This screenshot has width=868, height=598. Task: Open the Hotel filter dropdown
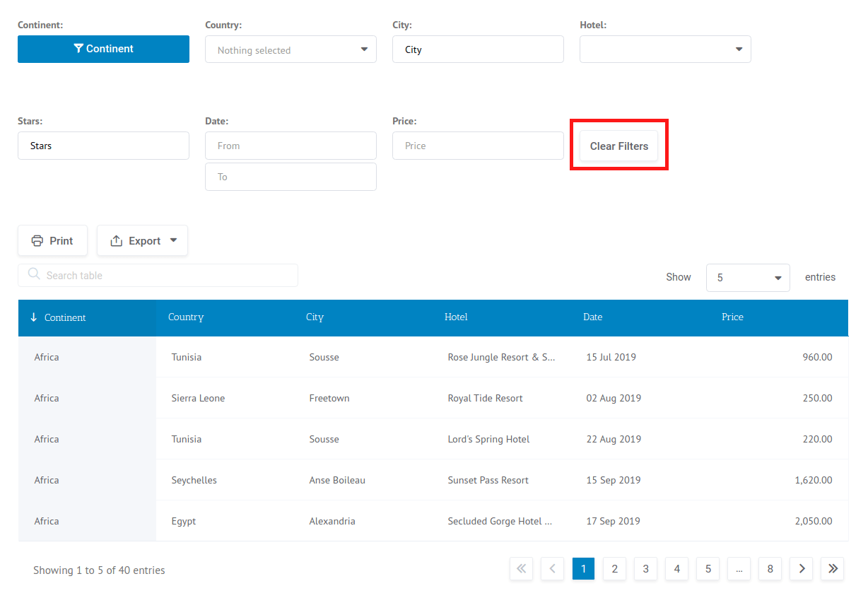tap(664, 49)
